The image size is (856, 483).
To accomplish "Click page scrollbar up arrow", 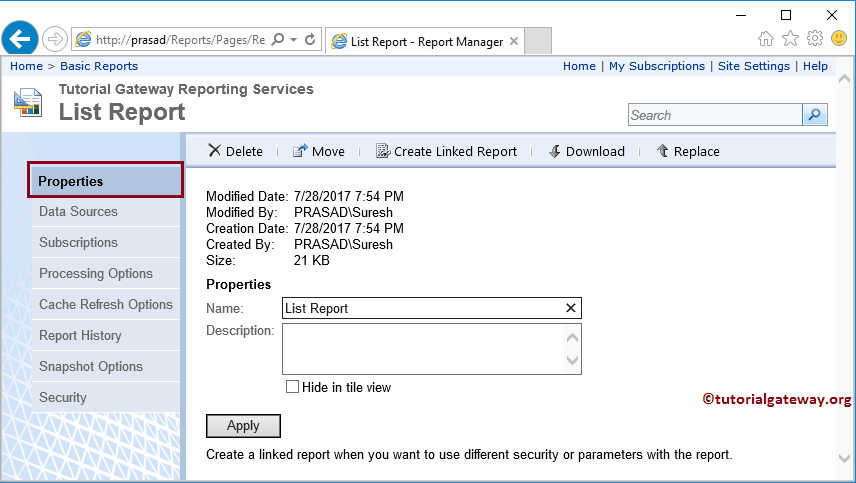I will coord(845,79).
